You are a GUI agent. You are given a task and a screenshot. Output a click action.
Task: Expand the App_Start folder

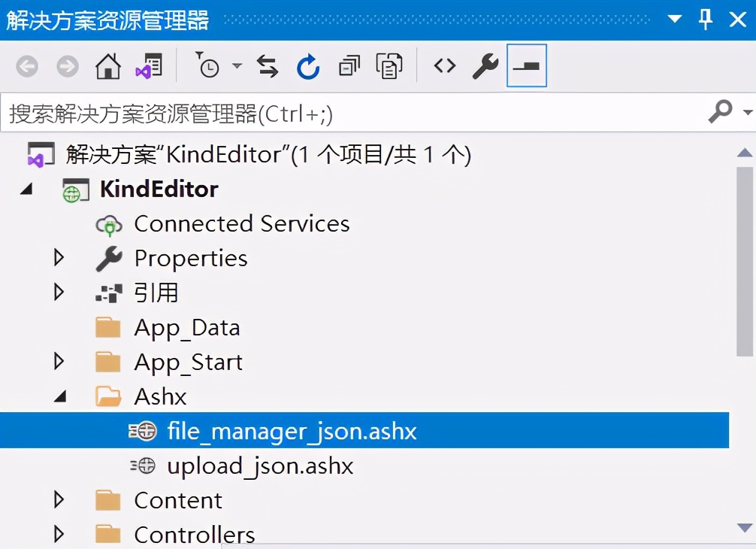coord(59,361)
